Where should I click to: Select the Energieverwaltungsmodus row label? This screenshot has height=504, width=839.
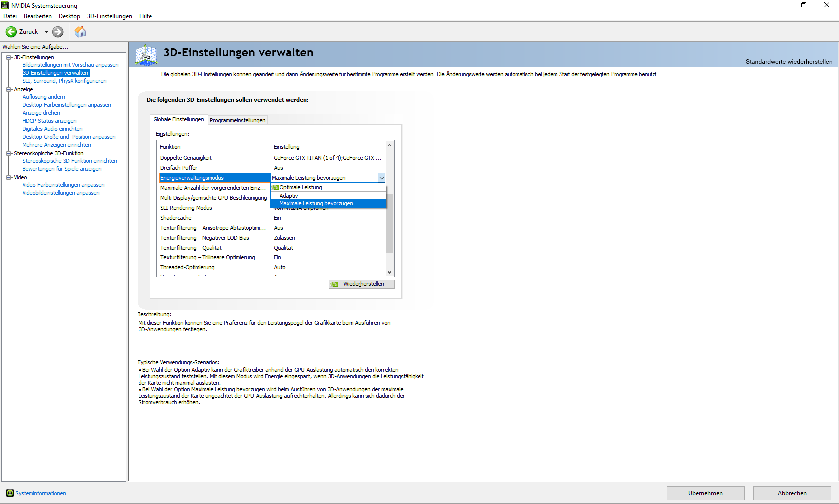214,178
